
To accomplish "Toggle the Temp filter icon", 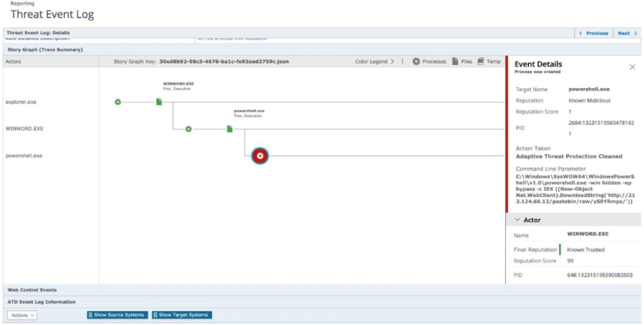I will click(481, 61).
